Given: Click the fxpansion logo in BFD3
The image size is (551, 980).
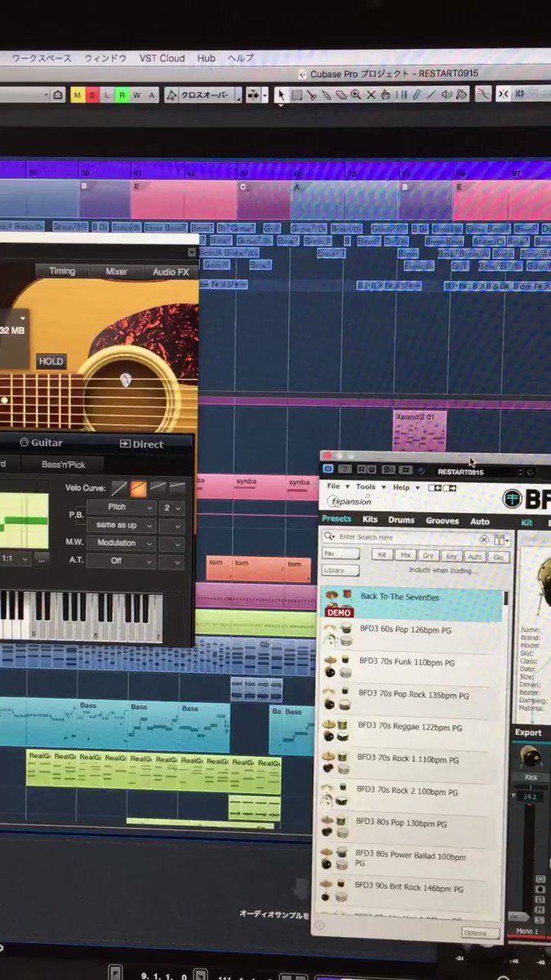Looking at the screenshot, I should 349,500.
